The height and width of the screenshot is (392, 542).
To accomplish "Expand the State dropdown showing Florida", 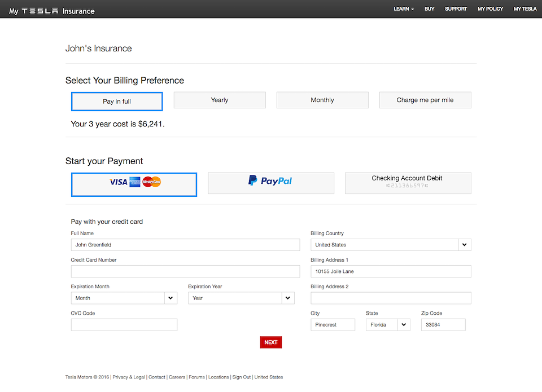I will 387,325.
